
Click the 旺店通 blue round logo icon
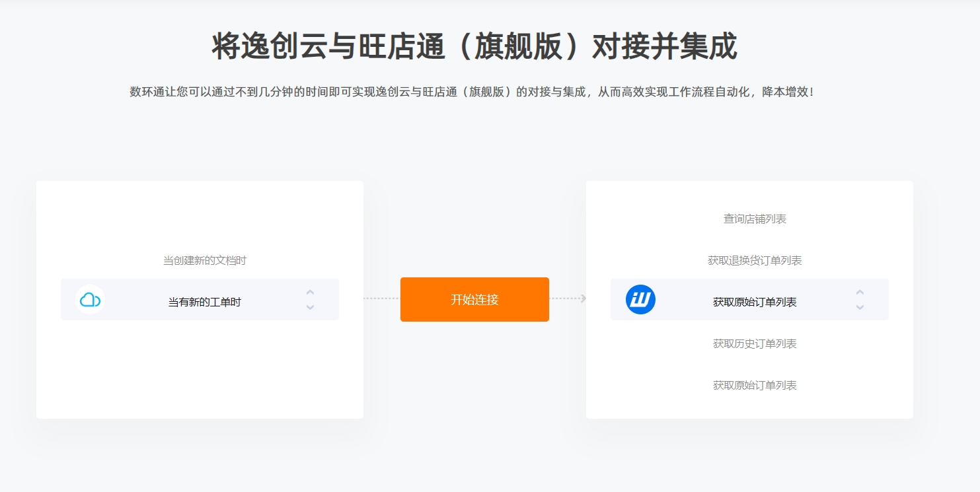point(640,300)
